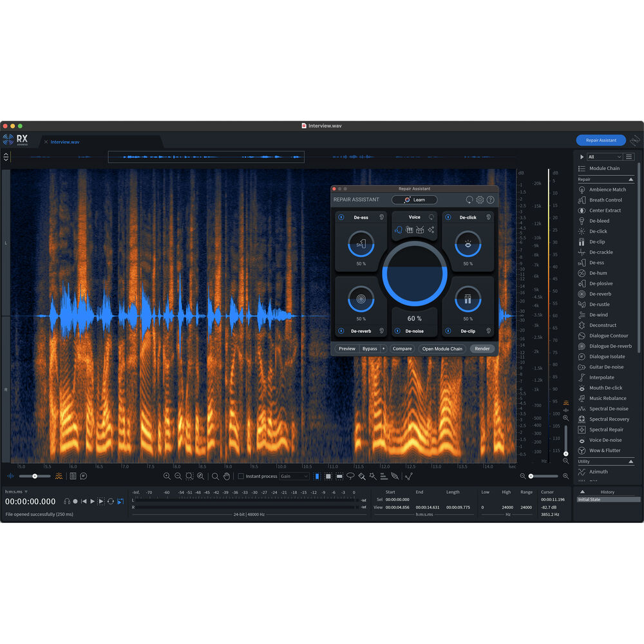Disable the De-reverb module power button
Image resolution: width=644 pixels, height=644 pixels.
[x=341, y=331]
